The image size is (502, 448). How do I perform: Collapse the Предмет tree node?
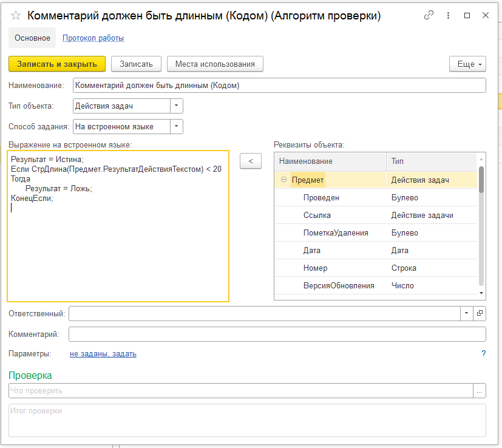click(x=284, y=180)
